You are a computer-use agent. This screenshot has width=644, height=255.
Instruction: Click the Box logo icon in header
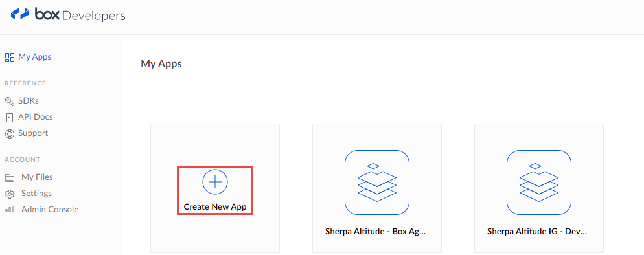tap(19, 14)
